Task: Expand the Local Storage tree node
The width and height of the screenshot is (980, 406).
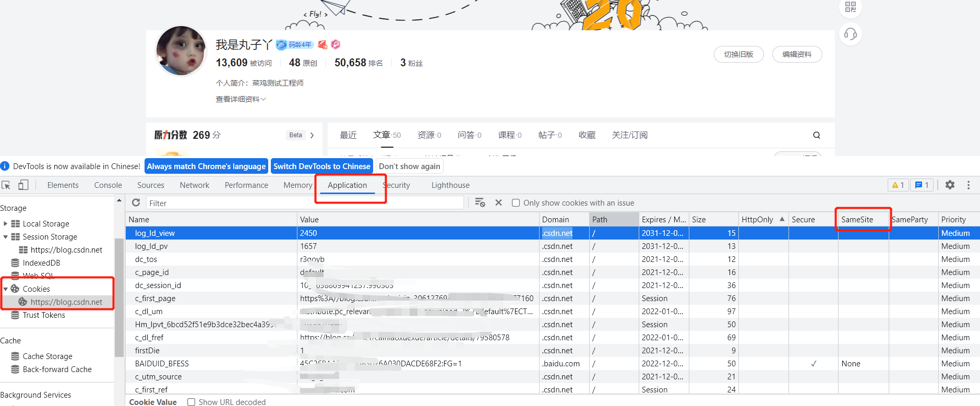Action: tap(5, 223)
